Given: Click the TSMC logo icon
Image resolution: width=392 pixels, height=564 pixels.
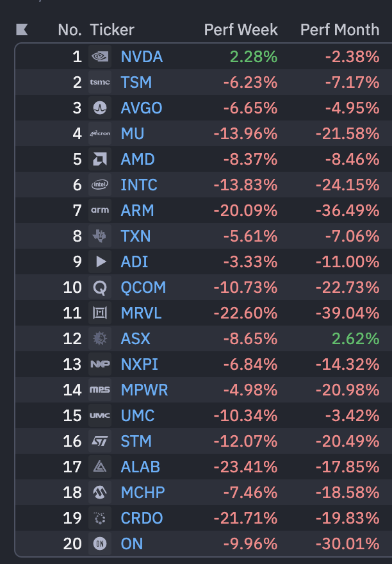Looking at the screenshot, I should click(100, 82).
